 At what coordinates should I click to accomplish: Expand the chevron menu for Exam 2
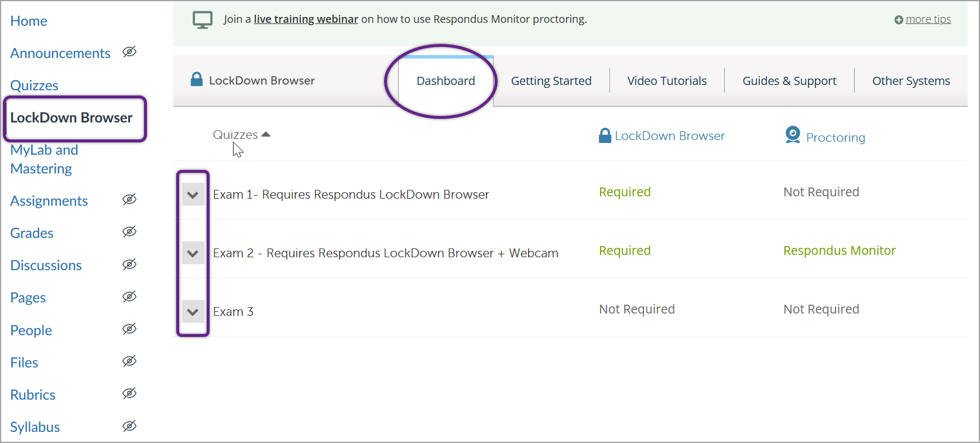pos(193,253)
